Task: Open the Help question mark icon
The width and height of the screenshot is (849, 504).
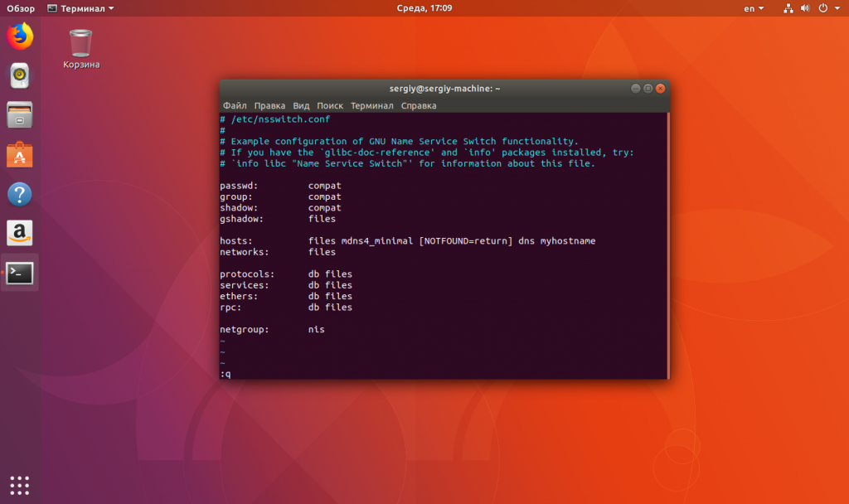Action: click(20, 194)
